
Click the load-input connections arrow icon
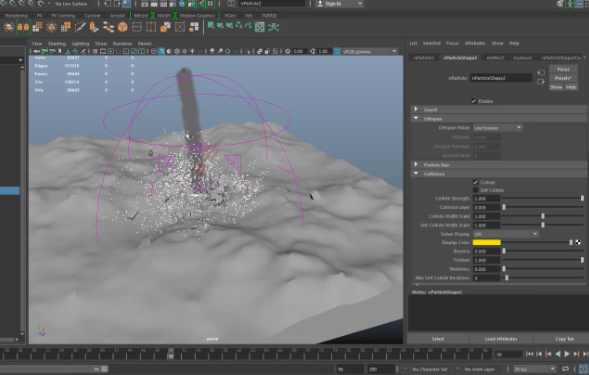[541, 73]
